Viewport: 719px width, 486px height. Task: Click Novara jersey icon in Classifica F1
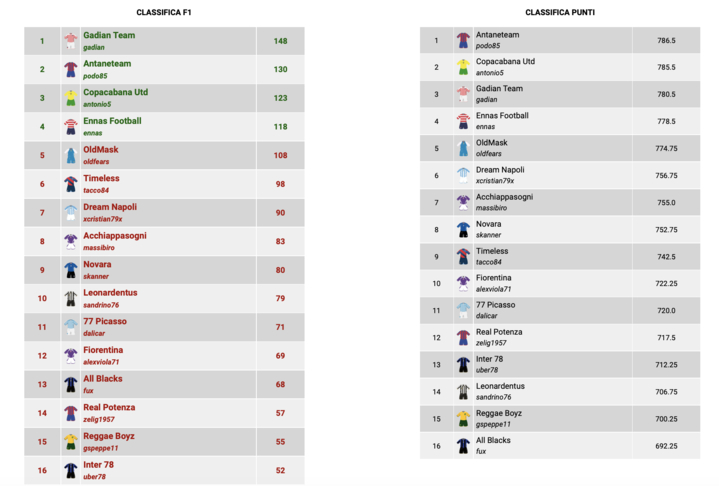tap(71, 270)
